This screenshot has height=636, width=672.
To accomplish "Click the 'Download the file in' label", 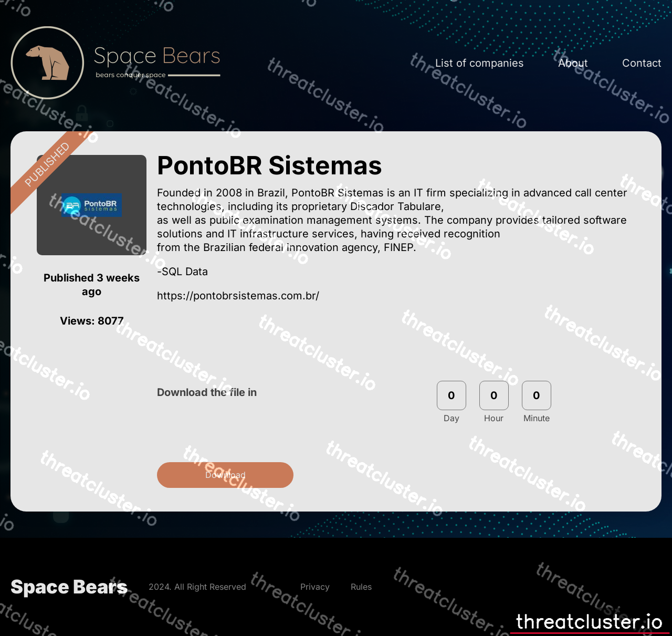I will 207,392.
